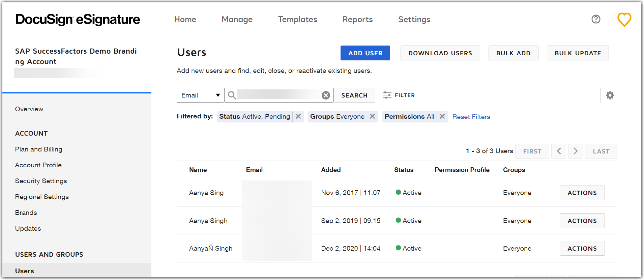Open Regional Settings in sidebar
The image size is (644, 280).
[x=42, y=197]
